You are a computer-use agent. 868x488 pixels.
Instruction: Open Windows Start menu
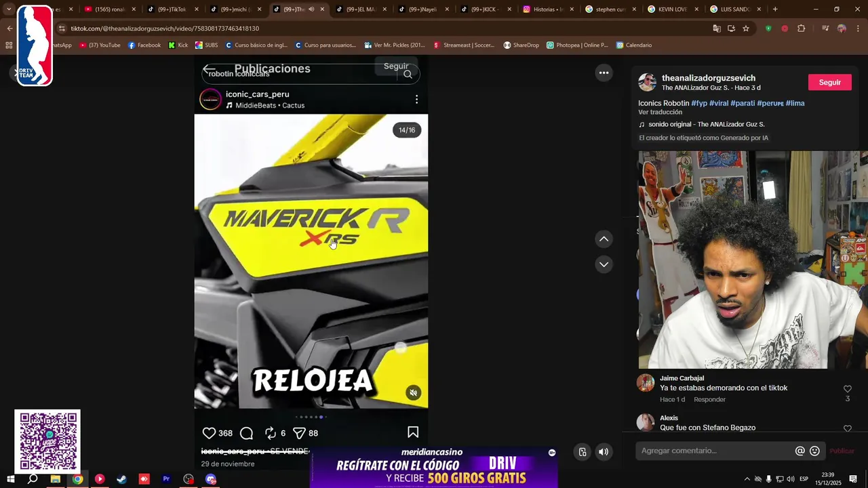point(11,479)
